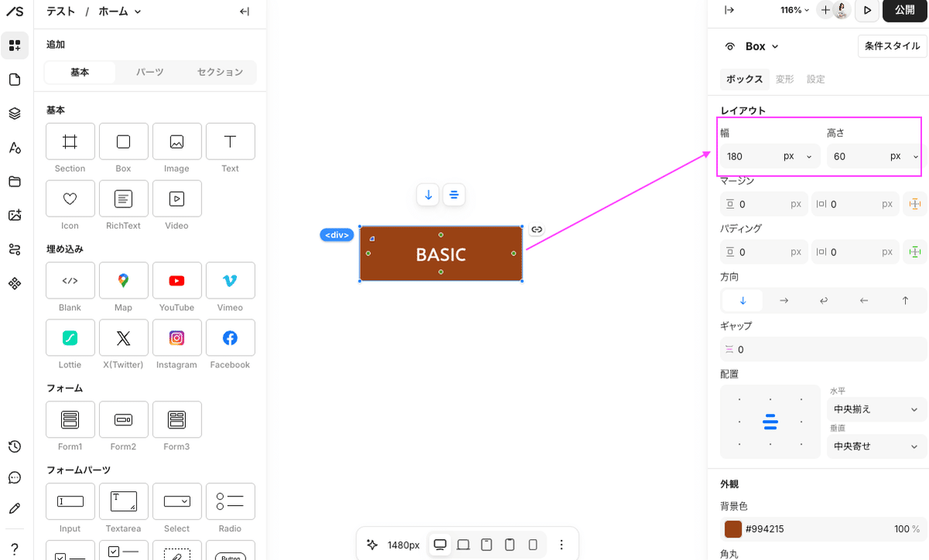
Task: Add a Blank embed element
Action: pos(70,281)
